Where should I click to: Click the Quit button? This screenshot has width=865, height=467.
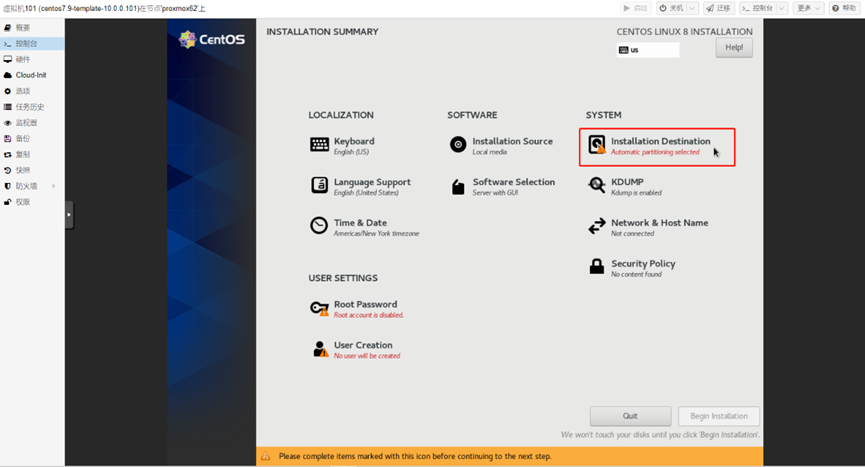631,416
